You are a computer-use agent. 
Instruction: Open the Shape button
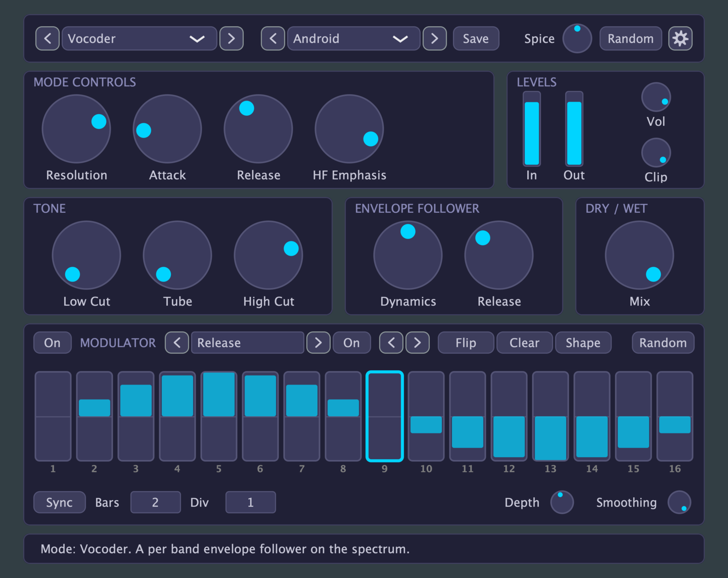click(583, 343)
